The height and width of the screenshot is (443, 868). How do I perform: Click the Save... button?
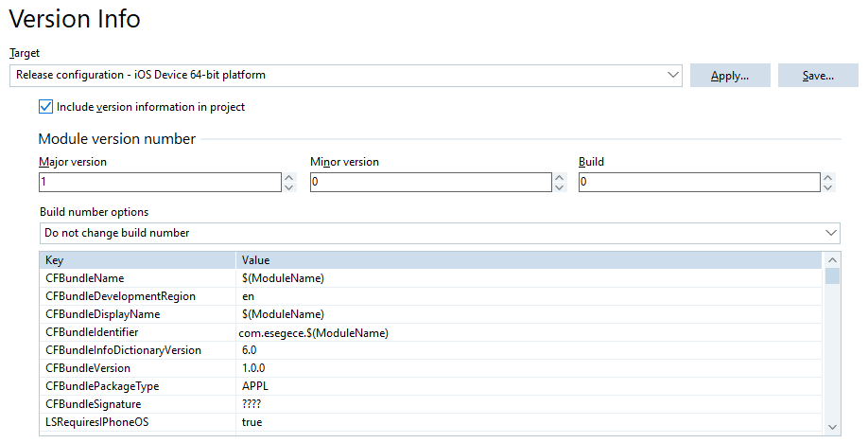818,76
